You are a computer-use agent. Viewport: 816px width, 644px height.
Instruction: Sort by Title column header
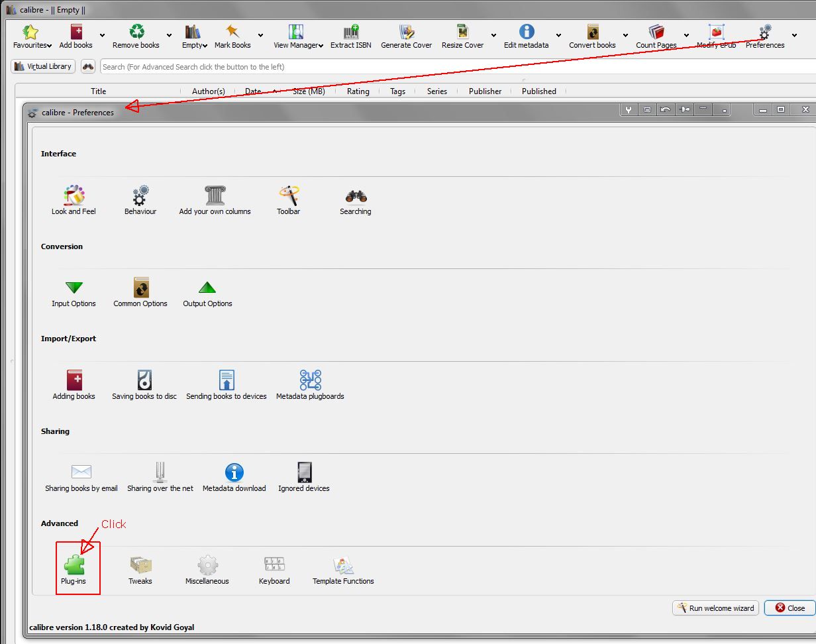[98, 91]
